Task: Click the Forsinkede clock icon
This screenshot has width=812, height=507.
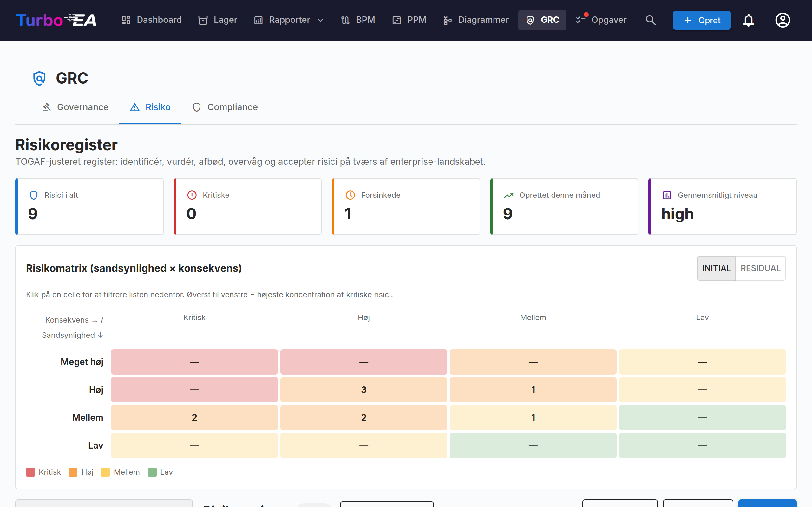Action: (350, 195)
